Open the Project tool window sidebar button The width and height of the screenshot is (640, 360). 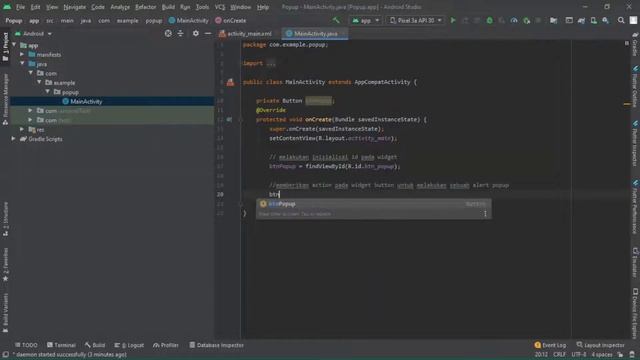pos(5,47)
